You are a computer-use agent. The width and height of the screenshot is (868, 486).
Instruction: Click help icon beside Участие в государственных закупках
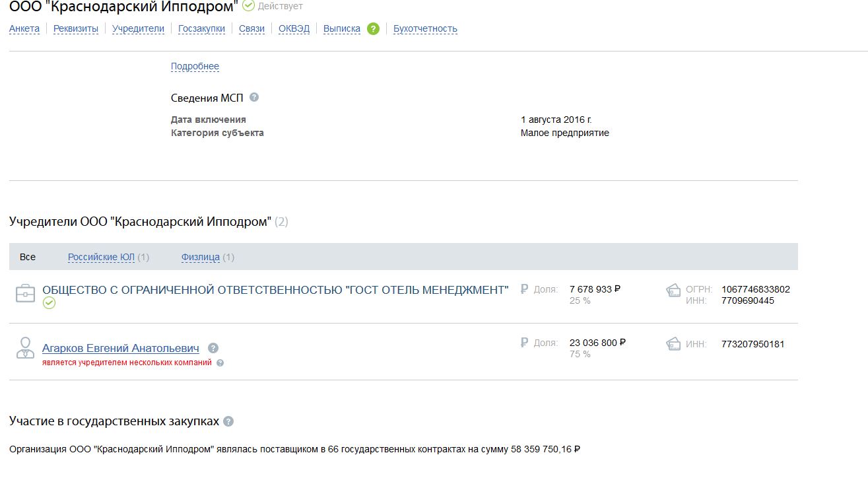228,421
